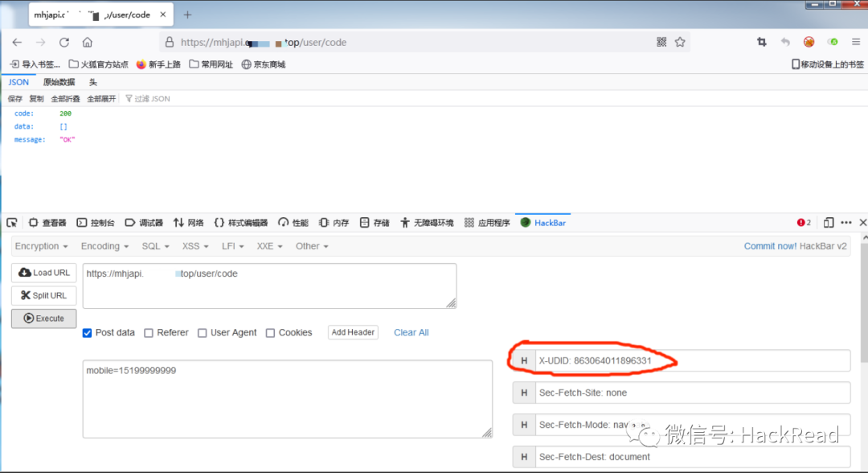868x473 pixels.
Task: Open the 性能 performance panel
Action: (293, 223)
